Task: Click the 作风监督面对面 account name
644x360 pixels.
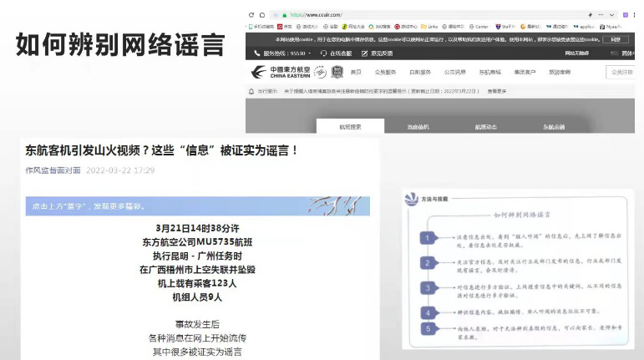Action: [x=53, y=170]
